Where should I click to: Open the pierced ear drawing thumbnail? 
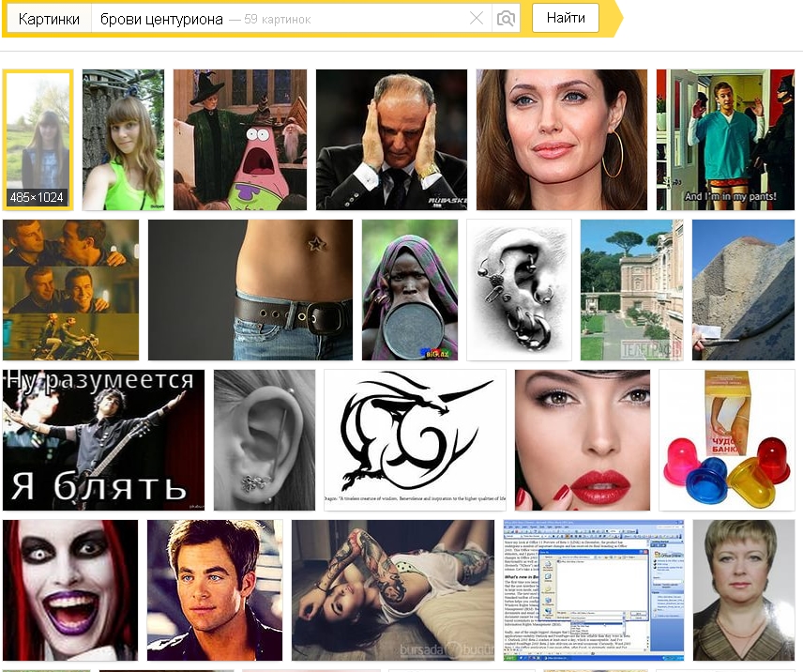click(x=520, y=290)
